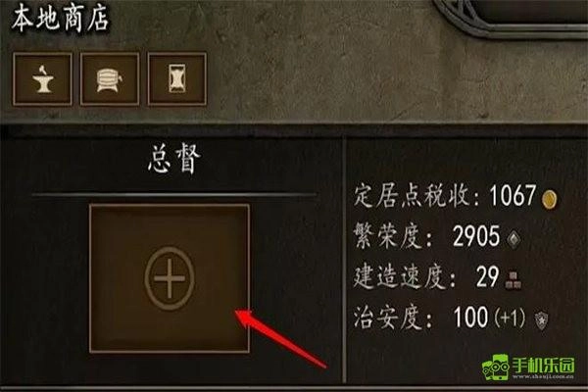588x392 pixels.
Task: Click the gold coin icon beside 1067
Action: 550,198
